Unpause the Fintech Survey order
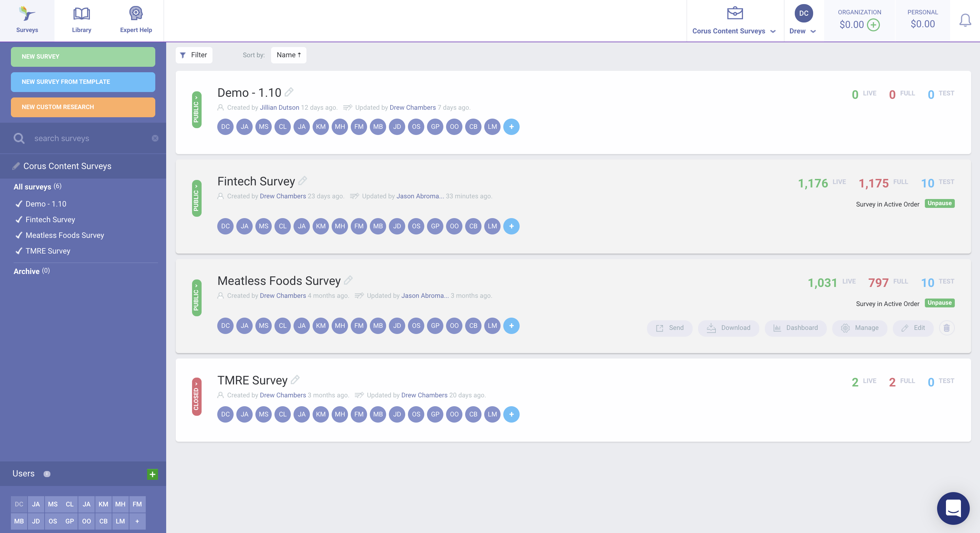The height and width of the screenshot is (533, 980). pos(939,203)
